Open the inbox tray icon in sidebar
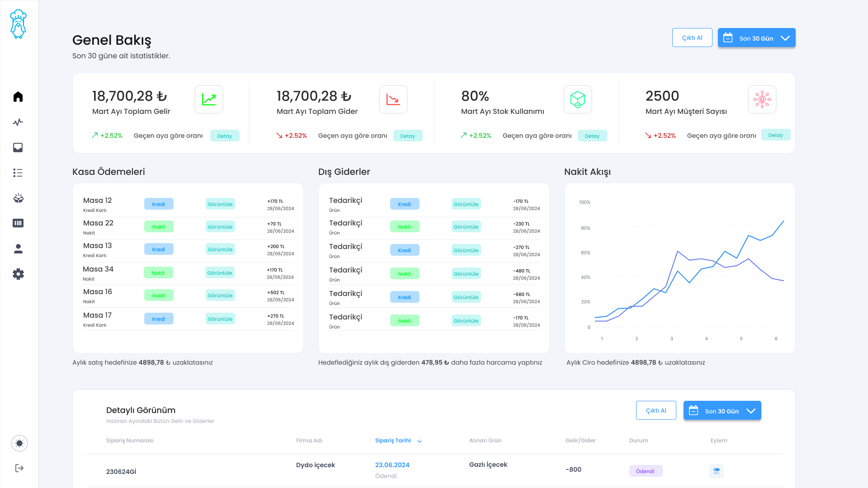868x488 pixels. click(18, 147)
